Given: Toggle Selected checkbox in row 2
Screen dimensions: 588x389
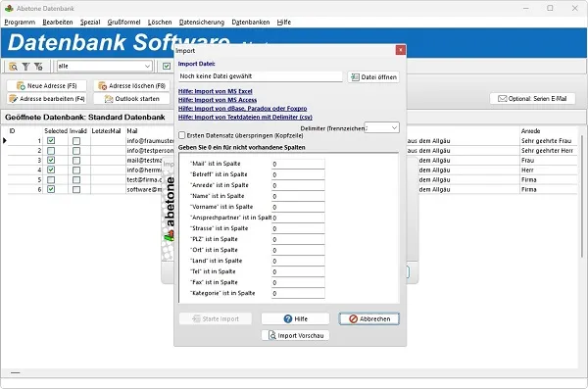Looking at the screenshot, I should coord(51,151).
